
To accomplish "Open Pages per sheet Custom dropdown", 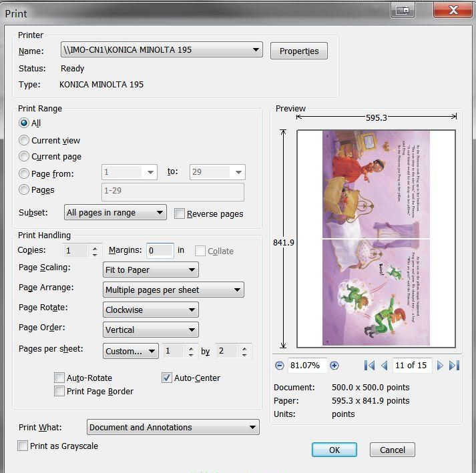I will coord(131,351).
